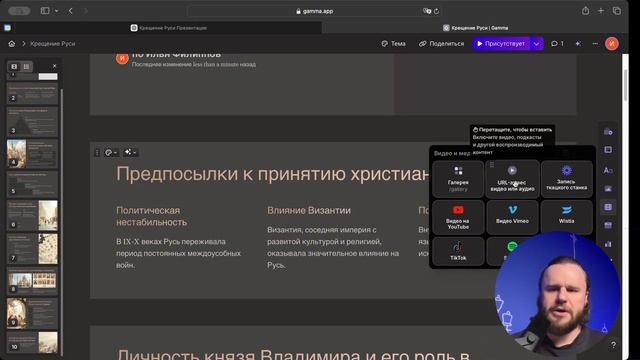Select slide 3 thumbnail
This screenshot has width=640, height=360.
32,121
